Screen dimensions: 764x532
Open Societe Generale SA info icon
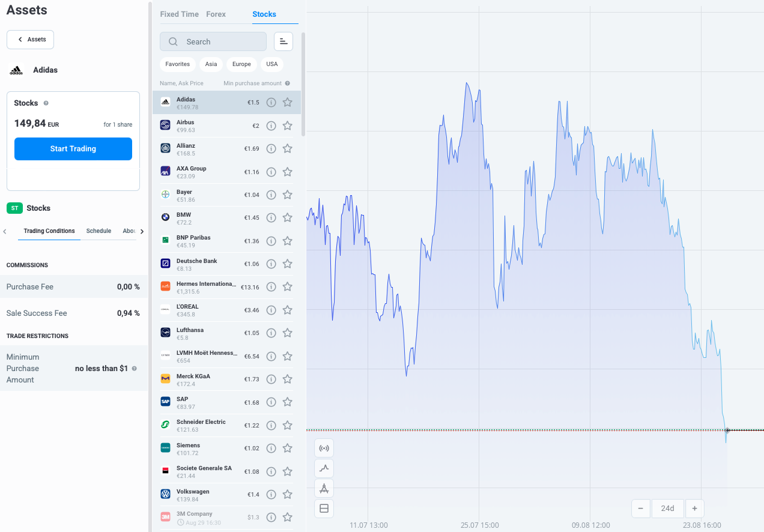pyautogui.click(x=271, y=471)
